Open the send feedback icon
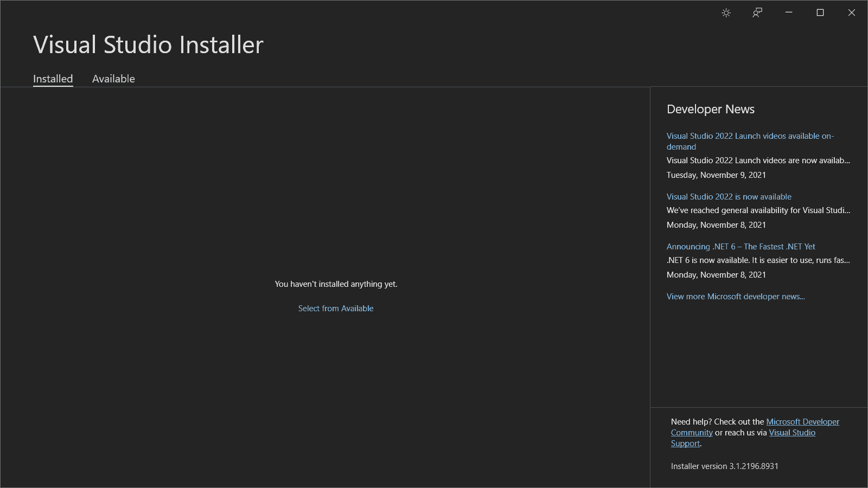868x488 pixels. 757,13
